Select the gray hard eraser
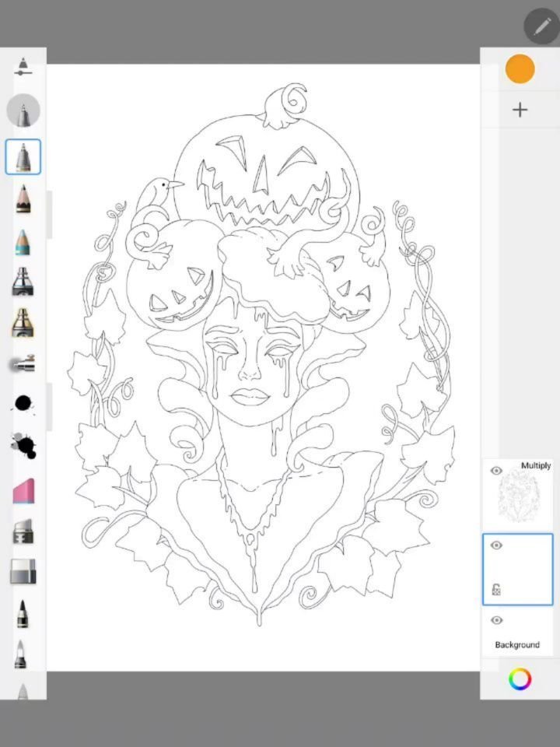This screenshot has width=560, height=747. pos(23,571)
